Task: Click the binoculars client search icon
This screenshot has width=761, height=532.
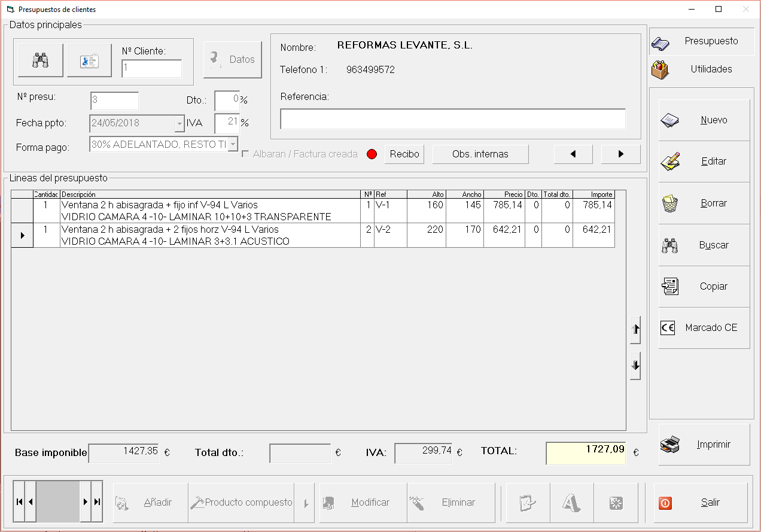Action: coord(40,60)
